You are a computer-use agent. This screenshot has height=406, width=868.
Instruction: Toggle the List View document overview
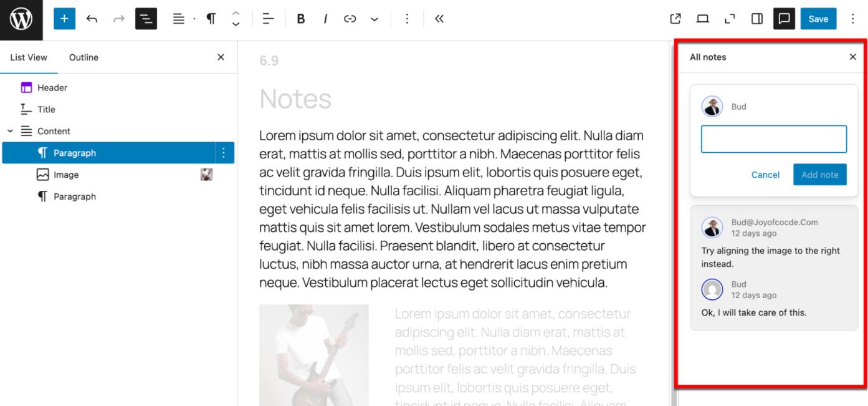pos(146,19)
